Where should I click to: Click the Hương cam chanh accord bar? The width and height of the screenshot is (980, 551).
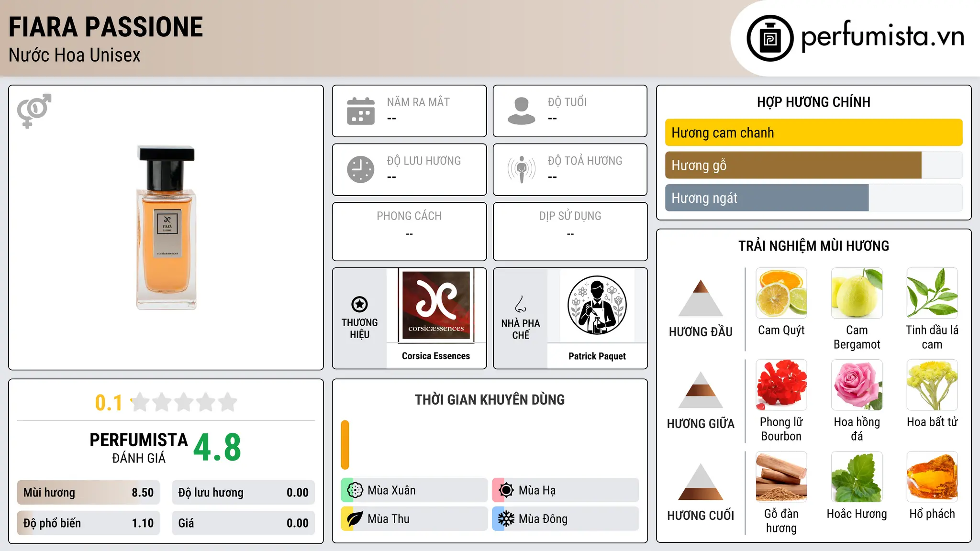pos(813,132)
